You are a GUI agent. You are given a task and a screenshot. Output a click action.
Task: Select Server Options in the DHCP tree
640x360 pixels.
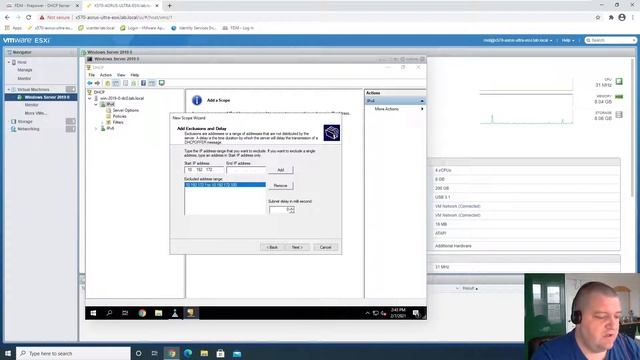click(126, 111)
